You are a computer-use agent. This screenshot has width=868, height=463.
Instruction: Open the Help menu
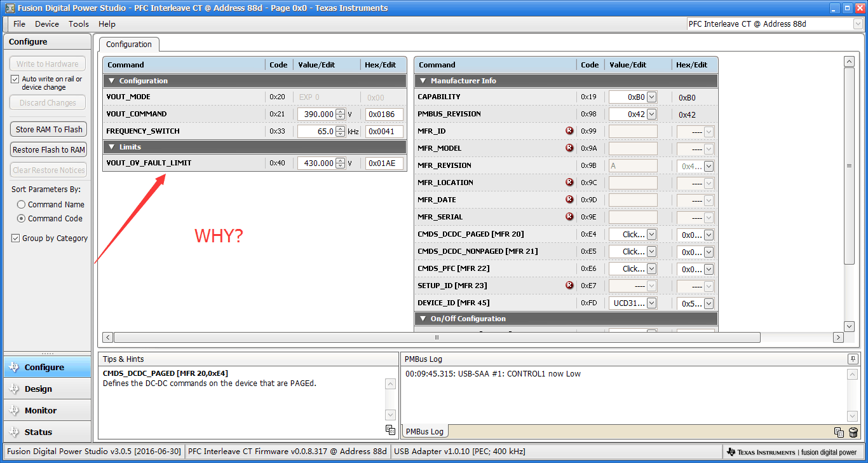pos(107,24)
